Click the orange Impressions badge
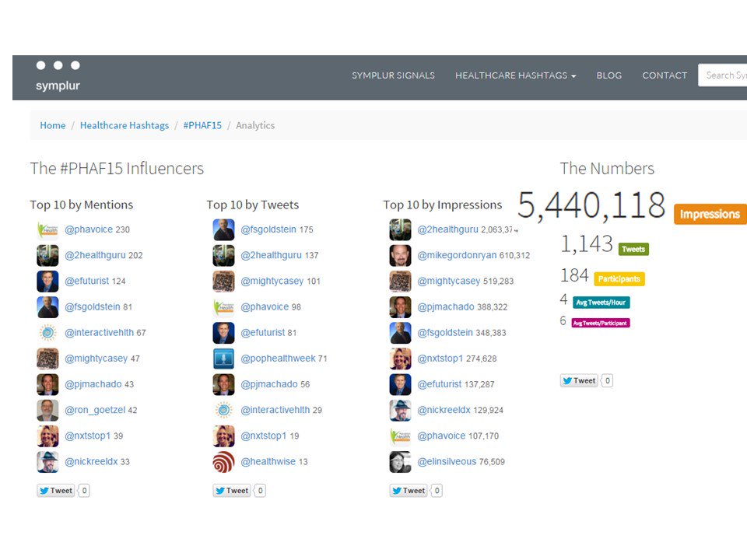Screen dimensions: 747x560 pos(710,215)
